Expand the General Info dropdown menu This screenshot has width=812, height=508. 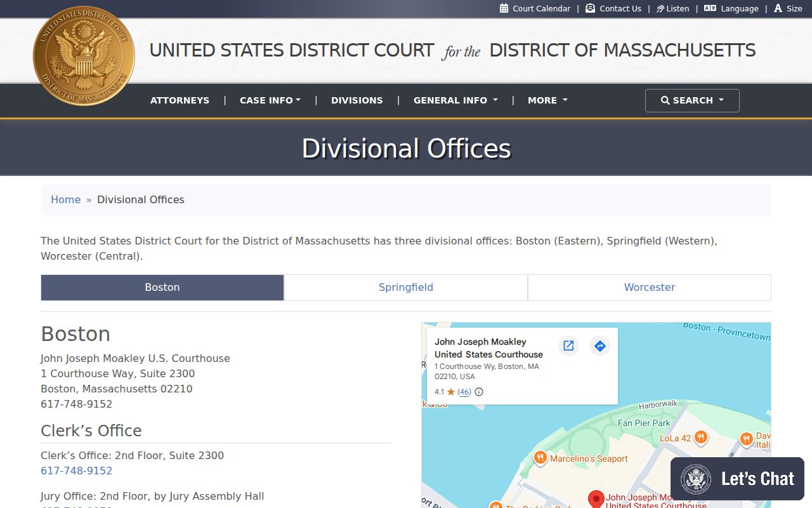point(455,100)
